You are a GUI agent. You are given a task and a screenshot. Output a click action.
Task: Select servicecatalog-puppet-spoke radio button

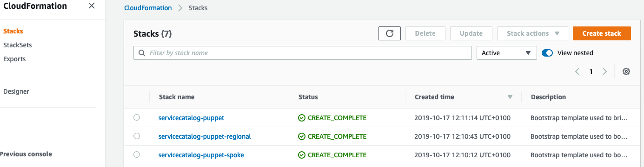(137, 154)
